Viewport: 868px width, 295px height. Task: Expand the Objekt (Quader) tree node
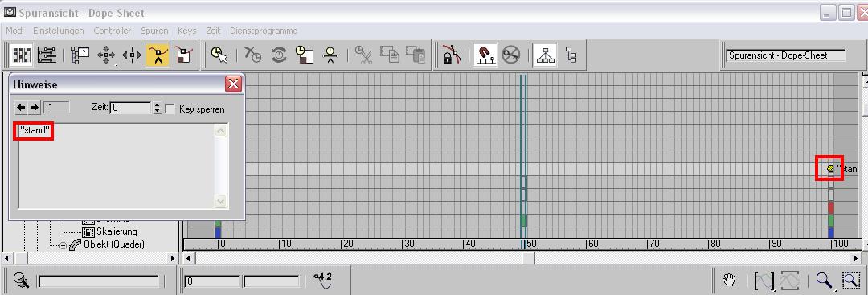tap(63, 245)
